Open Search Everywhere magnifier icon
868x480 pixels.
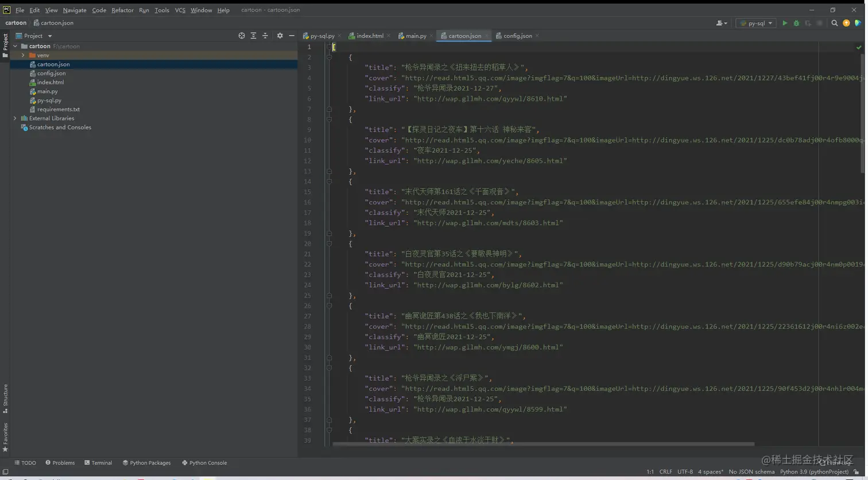click(834, 24)
